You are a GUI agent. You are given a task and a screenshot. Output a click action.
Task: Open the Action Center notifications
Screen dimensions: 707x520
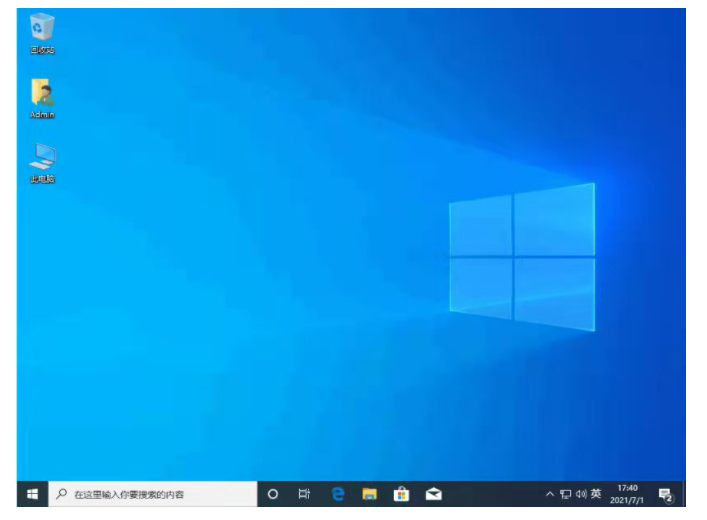tap(665, 494)
